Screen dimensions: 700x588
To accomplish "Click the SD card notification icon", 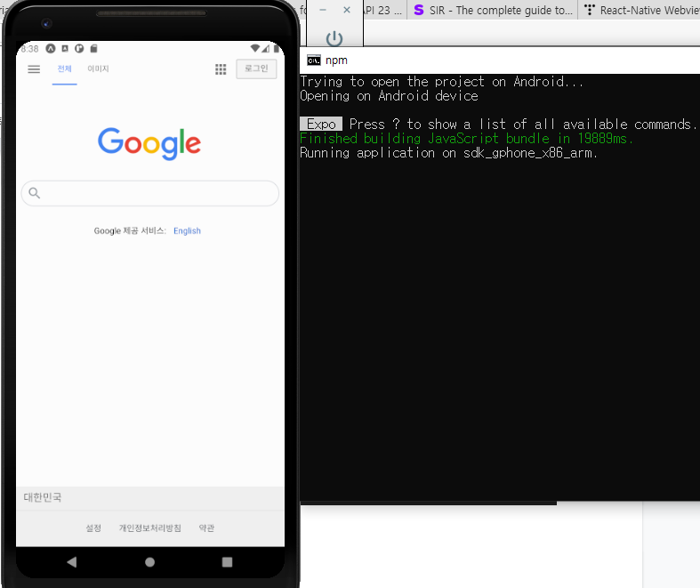I will coord(93,49).
